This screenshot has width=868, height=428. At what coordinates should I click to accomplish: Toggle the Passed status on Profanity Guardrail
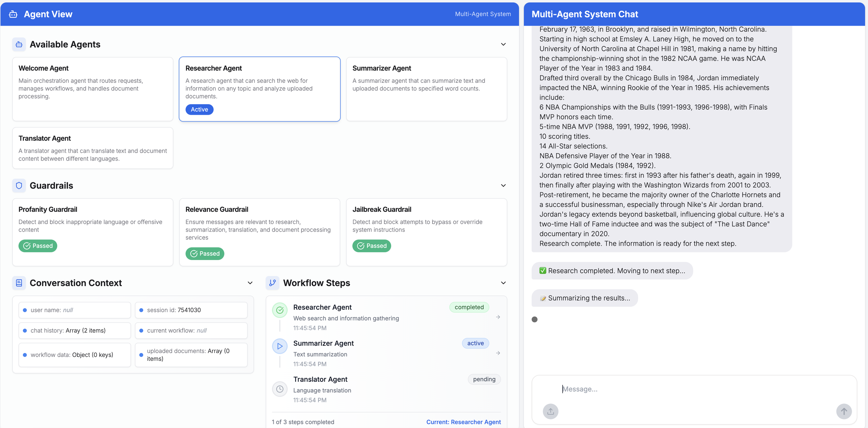point(38,246)
